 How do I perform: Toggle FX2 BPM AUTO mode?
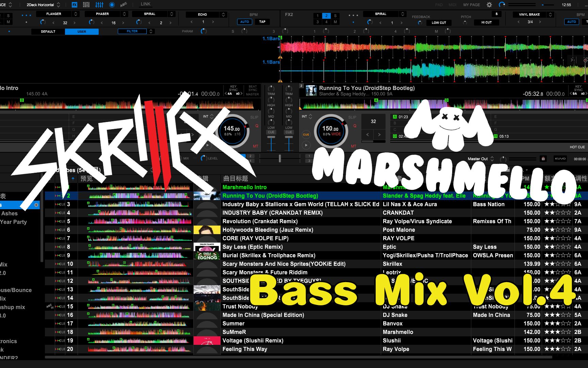click(x=572, y=22)
